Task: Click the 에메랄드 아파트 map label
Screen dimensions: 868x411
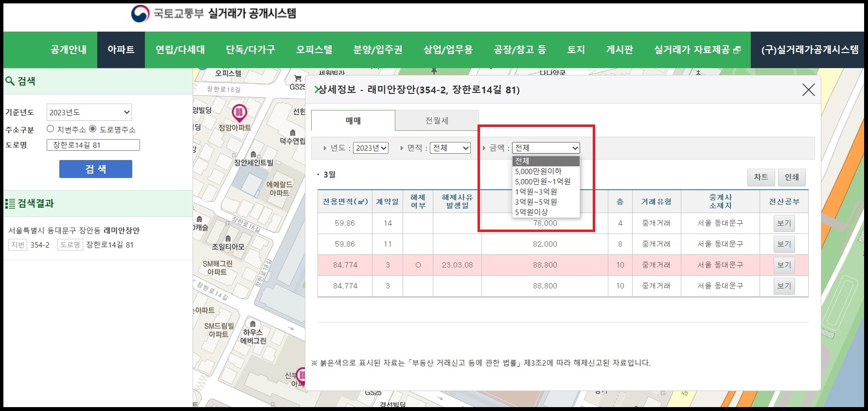Action: coord(279,189)
